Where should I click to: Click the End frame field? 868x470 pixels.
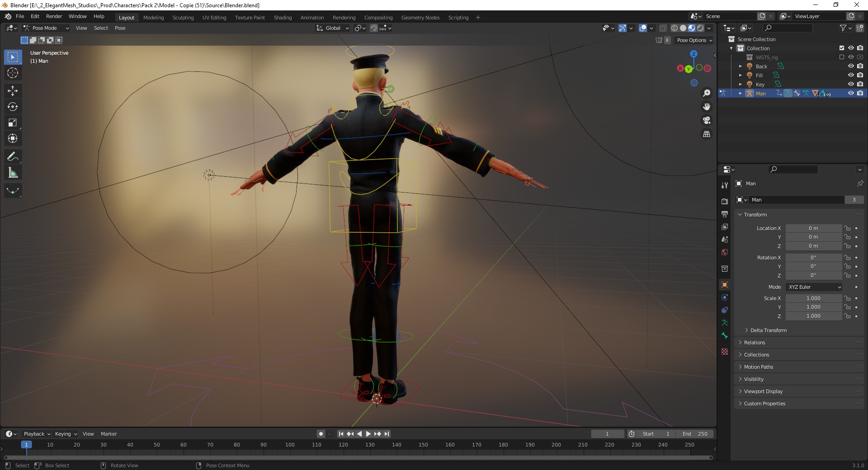696,434
